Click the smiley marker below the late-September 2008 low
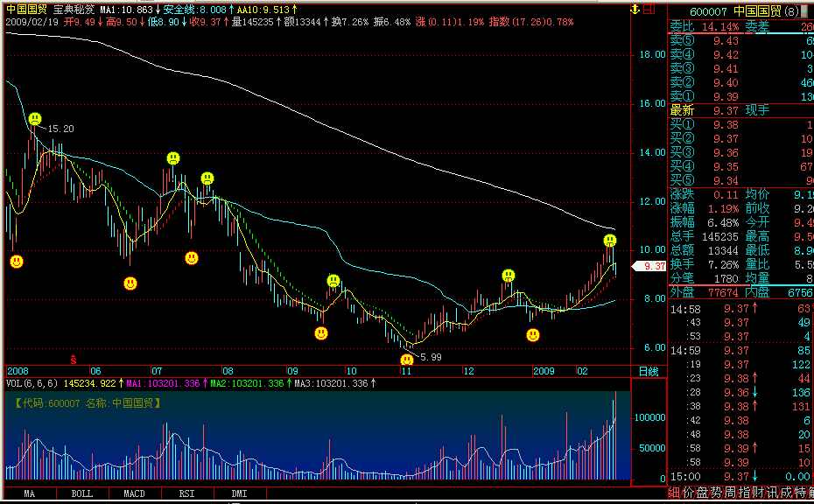This screenshot has width=814, height=504. pos(321,333)
